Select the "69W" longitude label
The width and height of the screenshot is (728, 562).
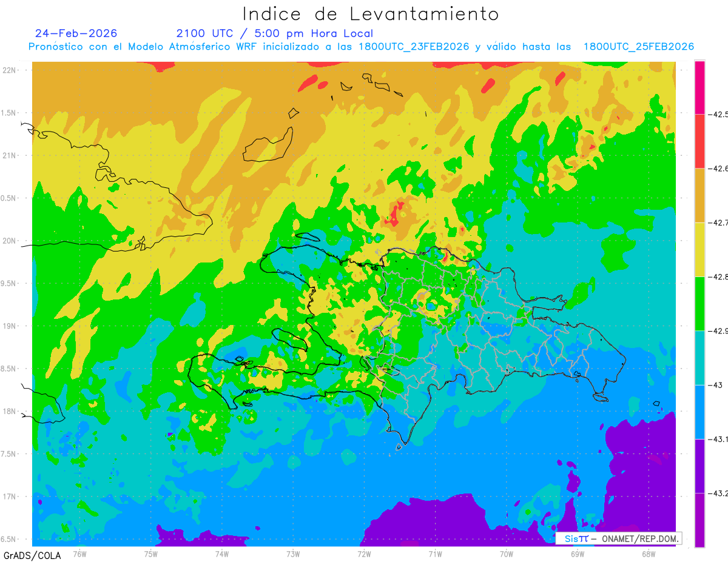click(578, 553)
